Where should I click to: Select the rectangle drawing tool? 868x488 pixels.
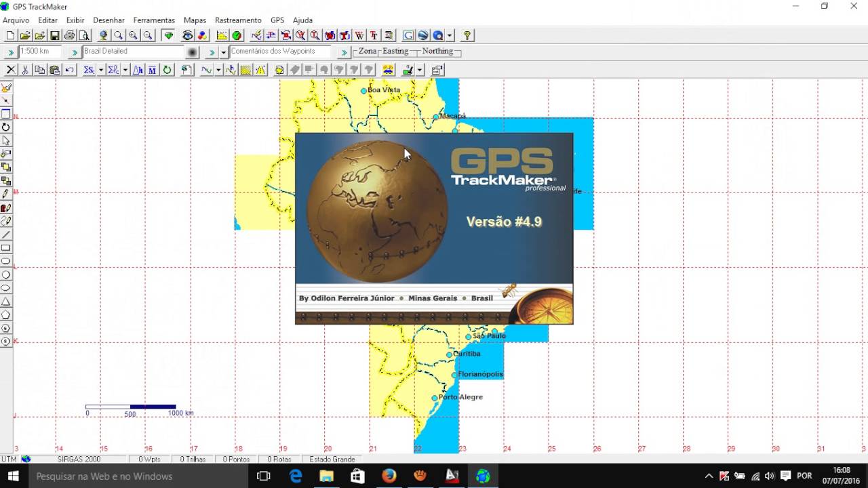(x=6, y=247)
